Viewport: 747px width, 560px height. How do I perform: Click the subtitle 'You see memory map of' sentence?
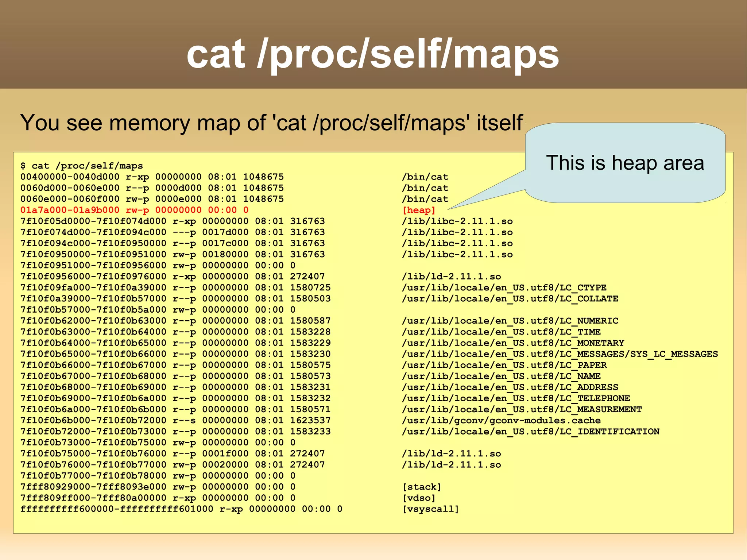[x=271, y=123]
